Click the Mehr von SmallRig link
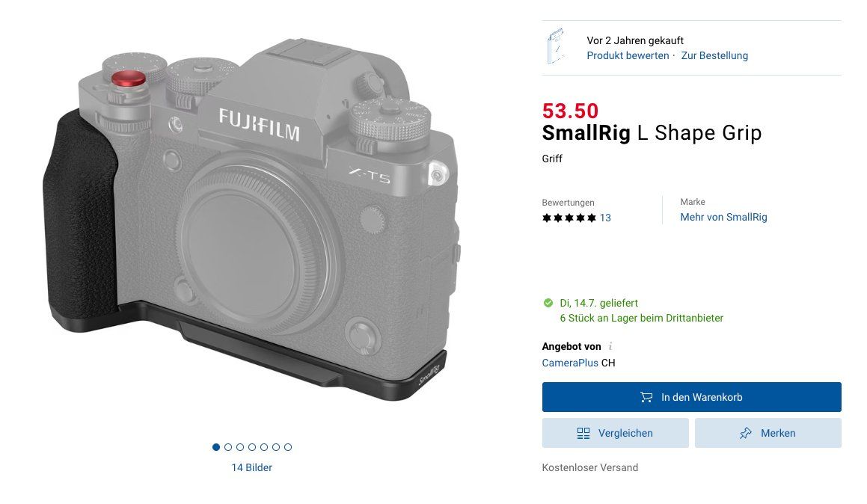The width and height of the screenshot is (867, 504). pos(723,217)
